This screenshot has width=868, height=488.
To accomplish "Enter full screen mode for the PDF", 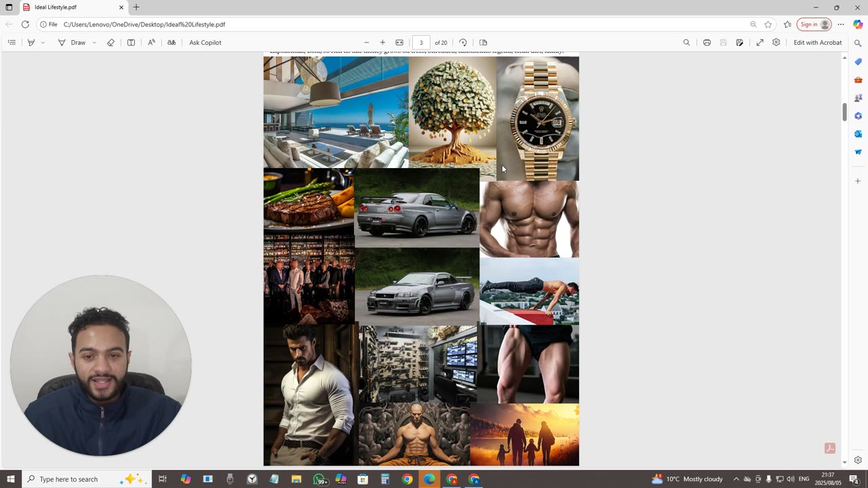I will (x=760, y=43).
